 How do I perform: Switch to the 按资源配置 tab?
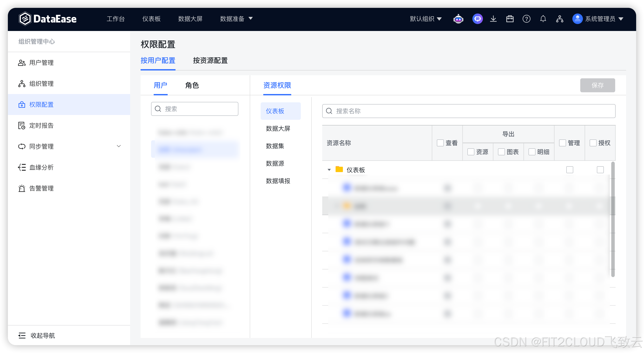coord(210,60)
